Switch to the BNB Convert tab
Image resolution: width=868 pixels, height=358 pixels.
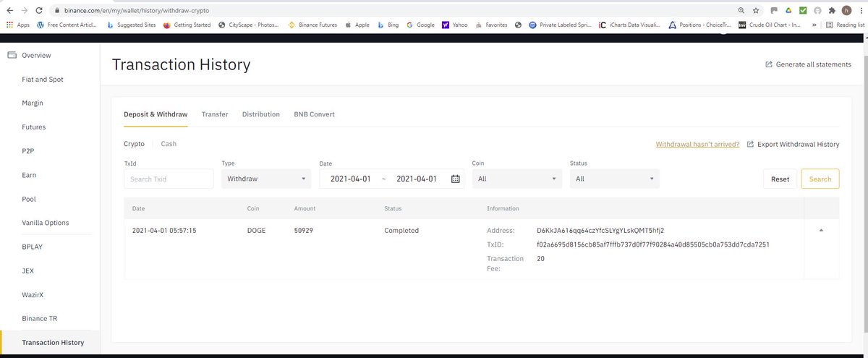pos(314,114)
